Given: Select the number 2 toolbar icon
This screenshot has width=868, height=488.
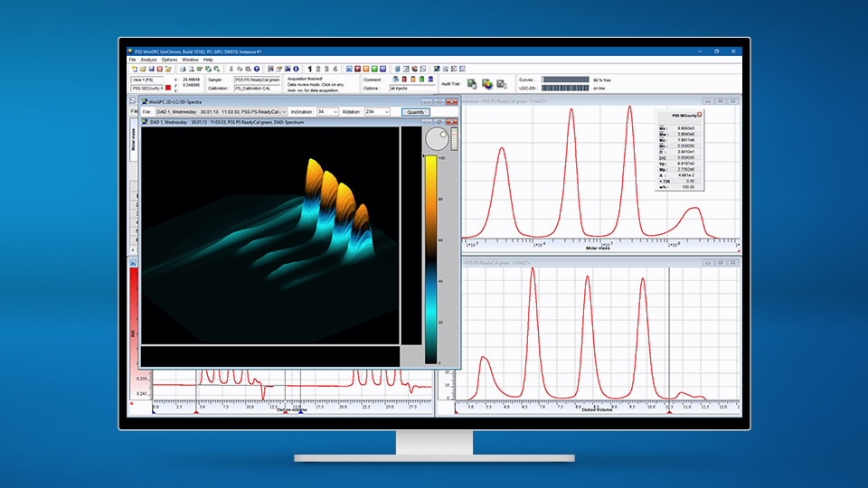Looking at the screenshot, I should tap(318, 69).
